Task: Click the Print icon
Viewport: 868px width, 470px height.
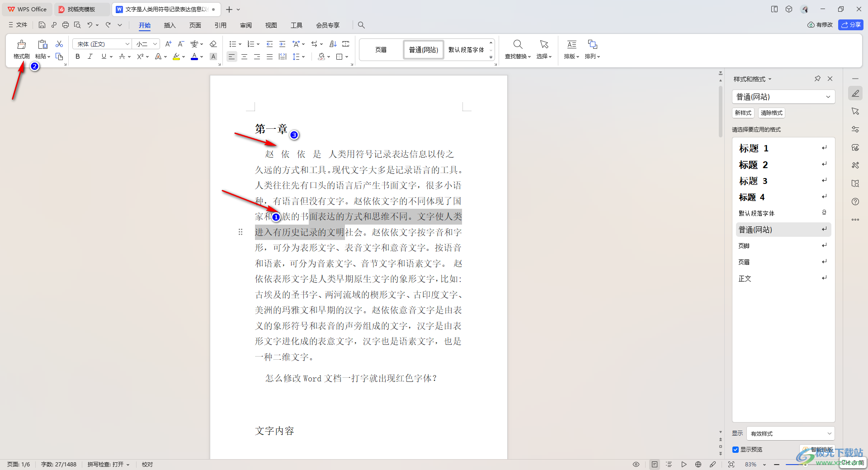Action: click(66, 25)
